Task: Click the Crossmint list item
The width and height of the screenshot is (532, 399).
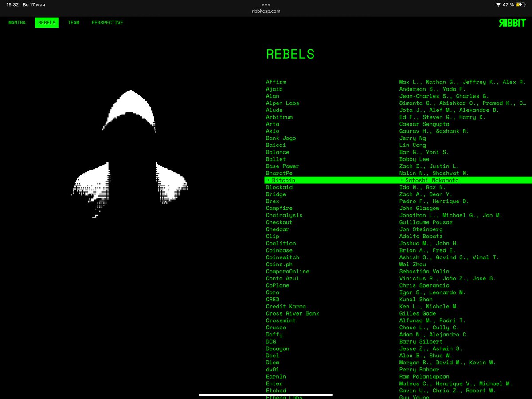Action: coord(281,320)
